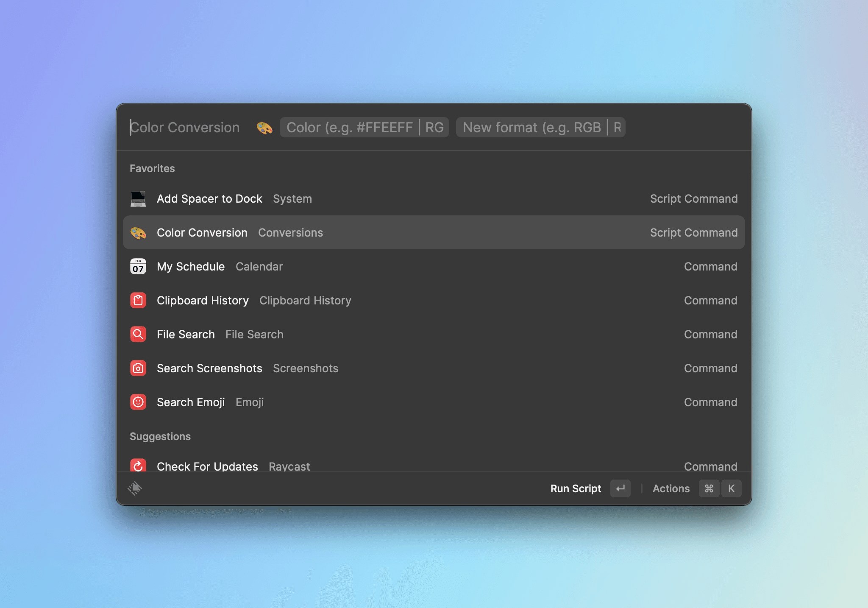Click the My Schedule calendar icon
868x608 pixels.
138,267
